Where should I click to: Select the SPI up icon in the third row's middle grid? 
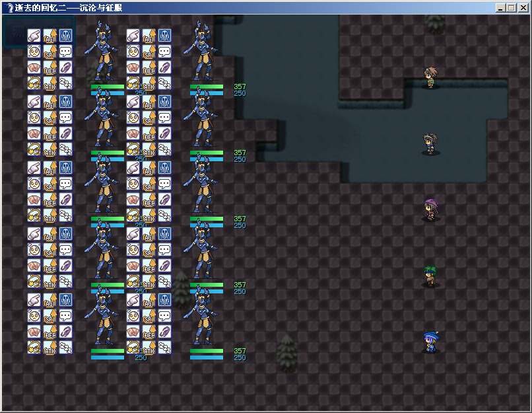click(149, 184)
